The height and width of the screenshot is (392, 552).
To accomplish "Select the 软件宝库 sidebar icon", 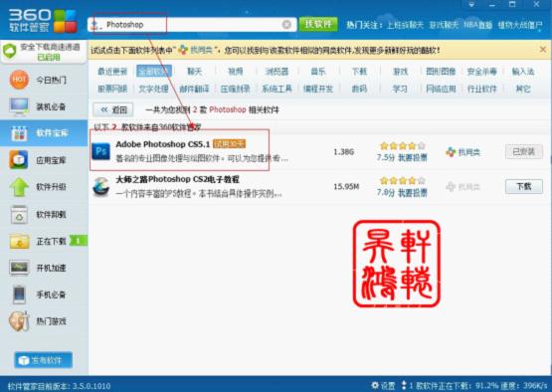I will (x=19, y=133).
